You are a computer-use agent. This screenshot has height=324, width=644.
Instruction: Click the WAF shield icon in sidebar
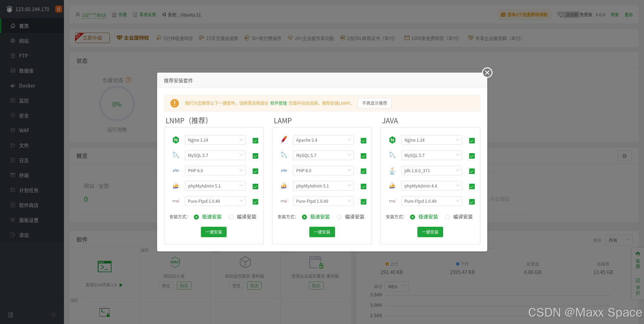click(13, 130)
